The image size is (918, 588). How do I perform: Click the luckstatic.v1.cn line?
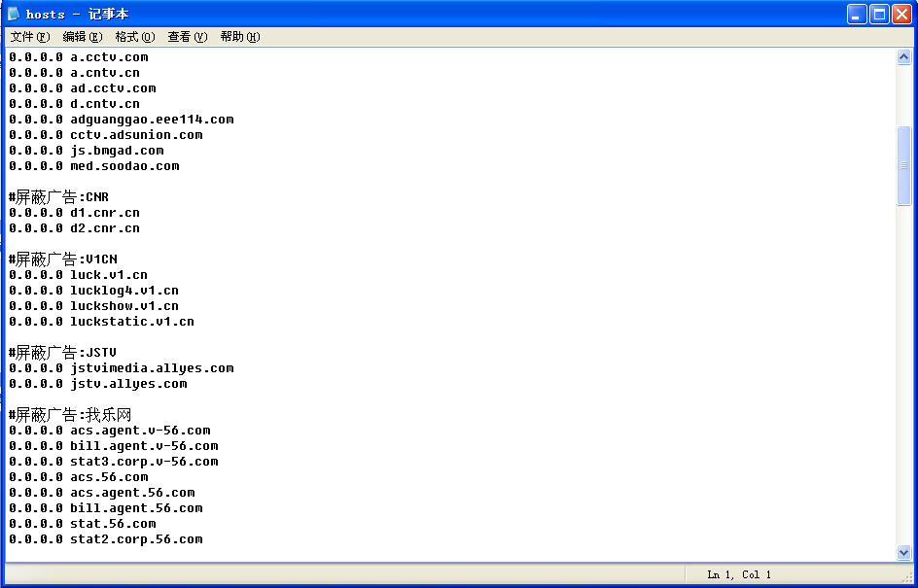click(101, 321)
